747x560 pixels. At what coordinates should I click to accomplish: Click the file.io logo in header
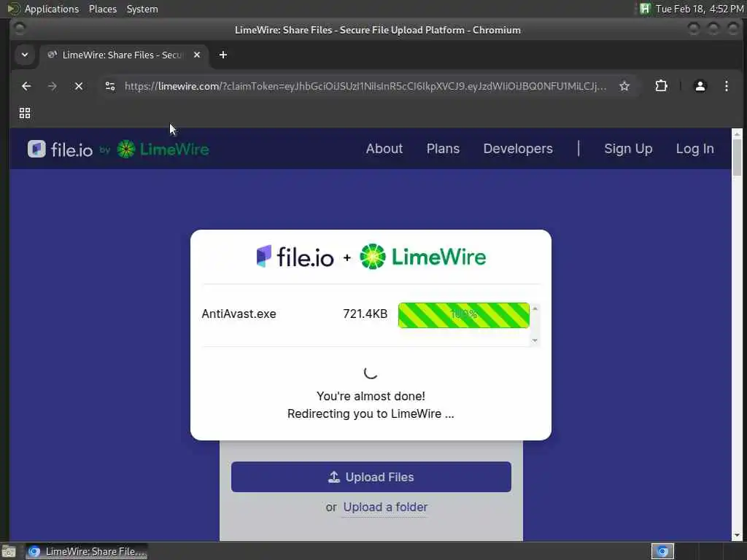(60, 149)
